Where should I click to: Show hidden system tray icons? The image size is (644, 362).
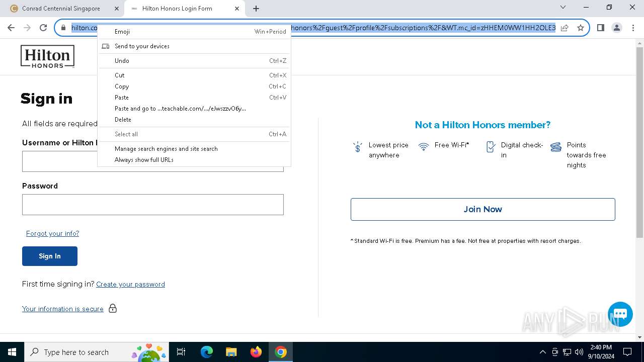click(542, 352)
